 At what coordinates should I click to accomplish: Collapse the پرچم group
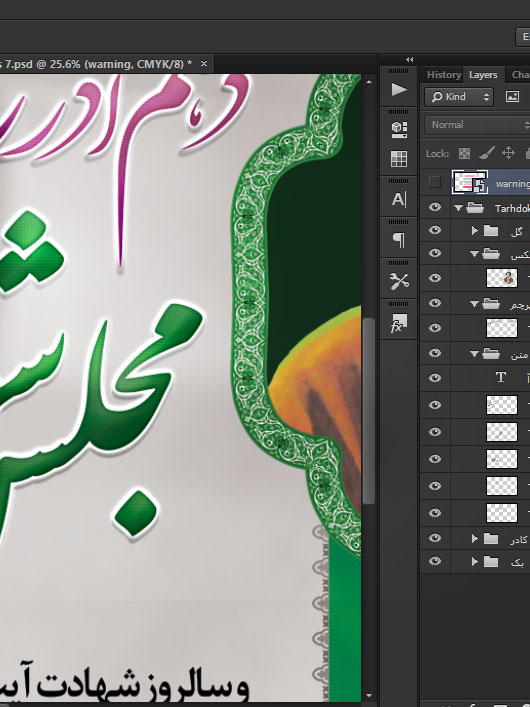(x=474, y=304)
